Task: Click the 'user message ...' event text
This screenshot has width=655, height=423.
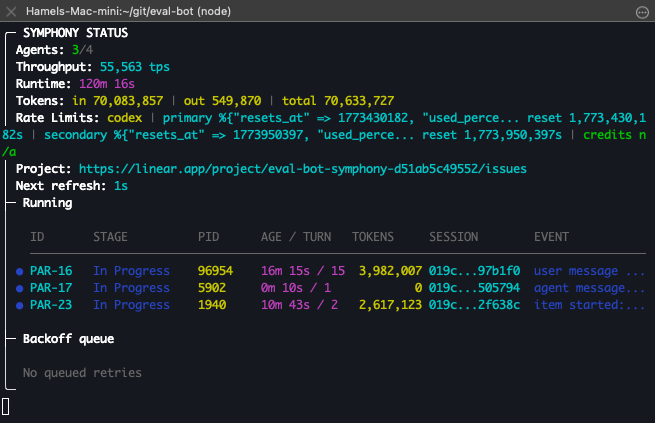Action: click(x=589, y=271)
